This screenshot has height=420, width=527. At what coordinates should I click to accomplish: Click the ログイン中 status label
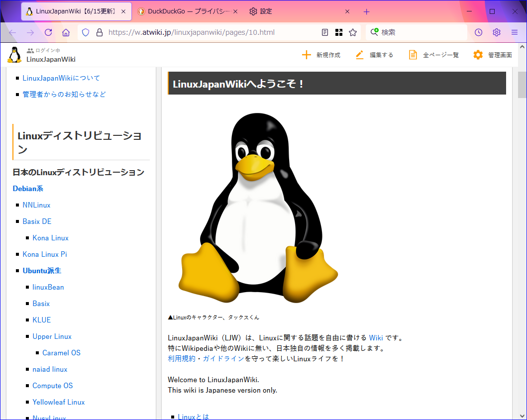tap(48, 50)
